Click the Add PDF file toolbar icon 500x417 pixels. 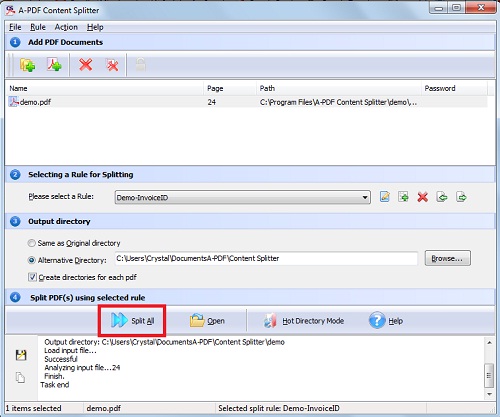[54, 65]
